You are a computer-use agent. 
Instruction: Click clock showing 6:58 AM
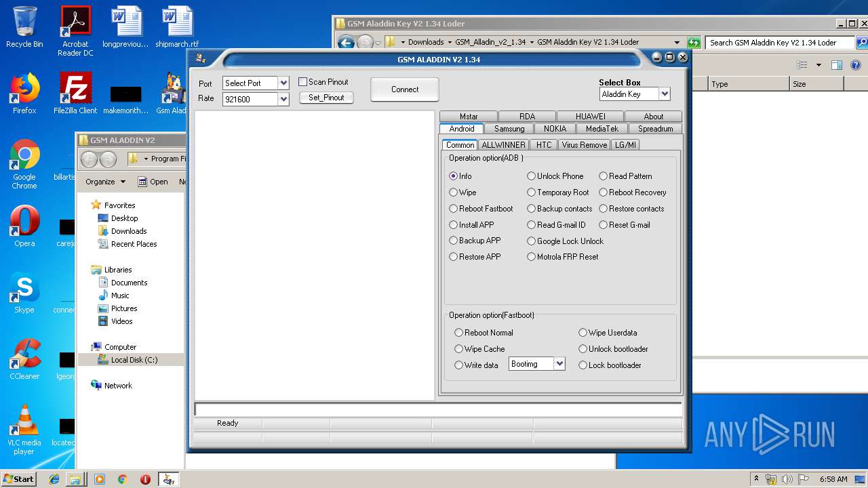pos(833,479)
